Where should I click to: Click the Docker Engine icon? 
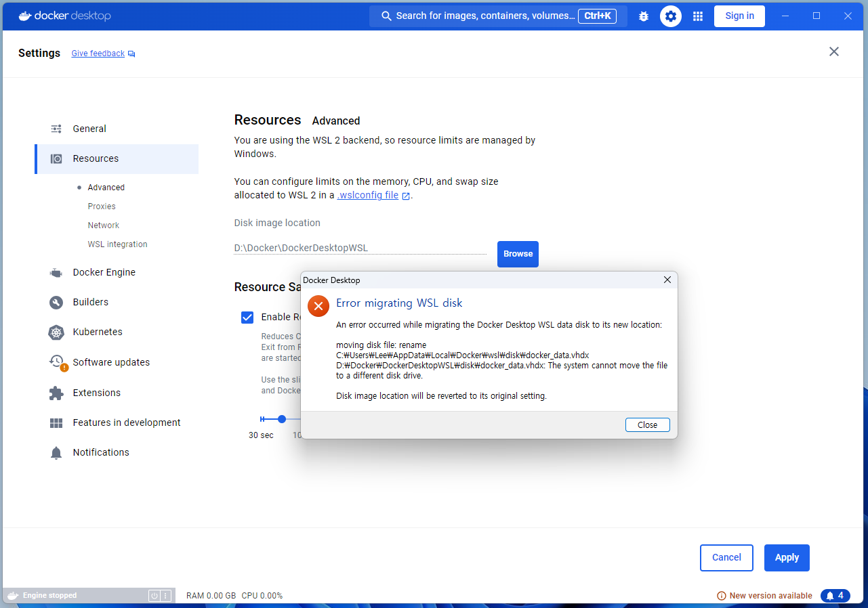point(56,272)
